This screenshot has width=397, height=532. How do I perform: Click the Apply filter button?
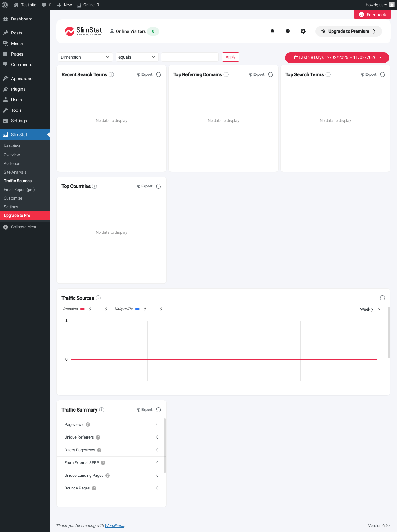230,57
